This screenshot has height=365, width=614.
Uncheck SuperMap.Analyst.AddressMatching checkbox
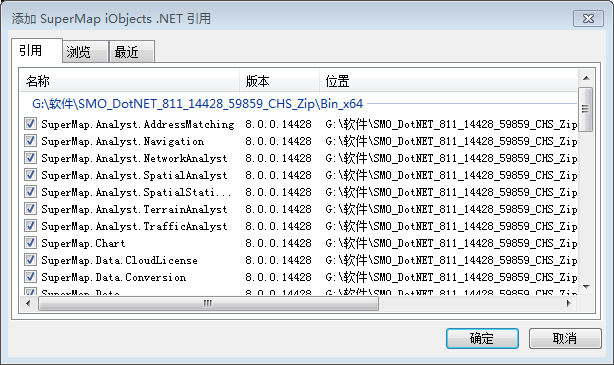[31, 124]
